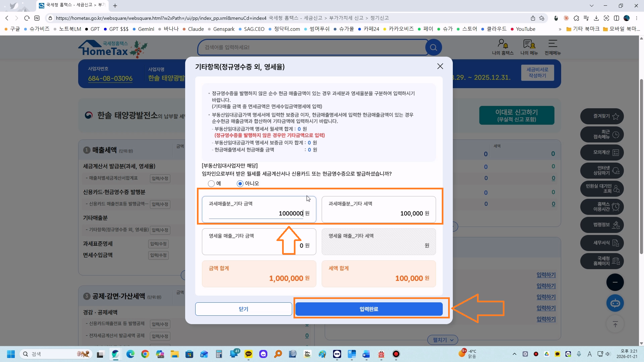Viewport: 644px width, 362px height.
Task: Click the chatbot robot icon
Action: (615, 303)
